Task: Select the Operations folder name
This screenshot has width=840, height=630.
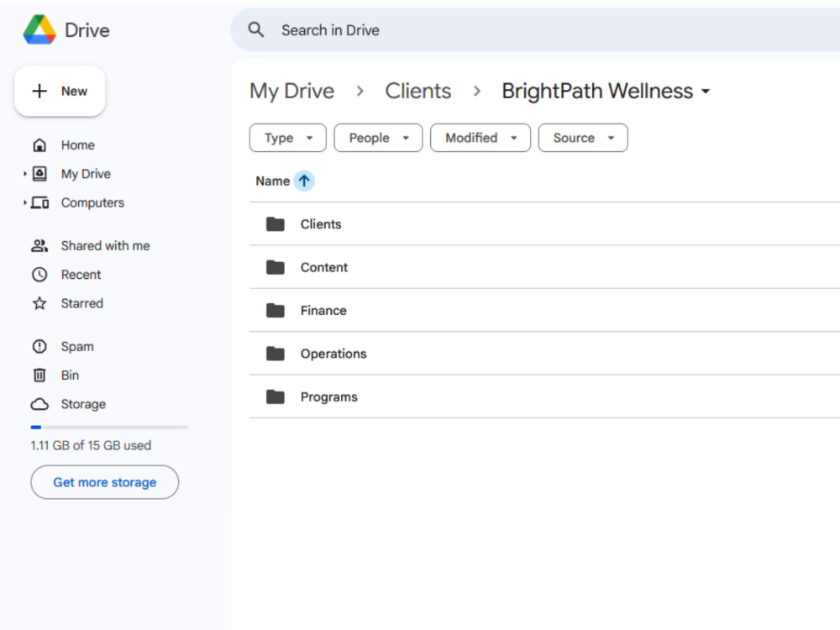Action: click(333, 354)
